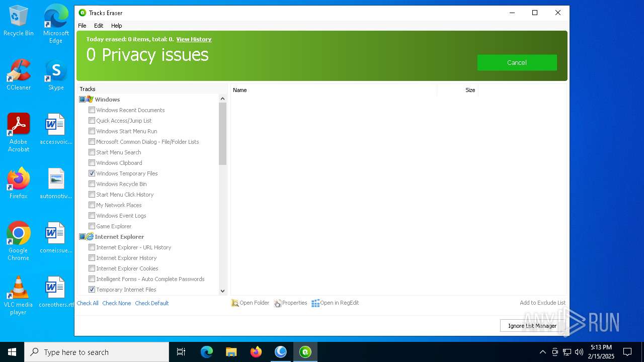The width and height of the screenshot is (644, 362).
Task: Click the tracks list scrollbar thumb
Action: 222,134
